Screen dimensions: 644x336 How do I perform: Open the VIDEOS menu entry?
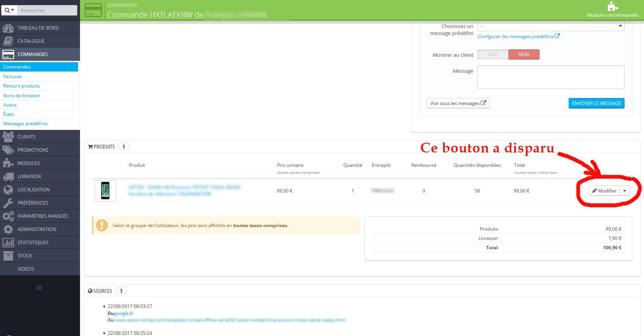[x=26, y=269]
